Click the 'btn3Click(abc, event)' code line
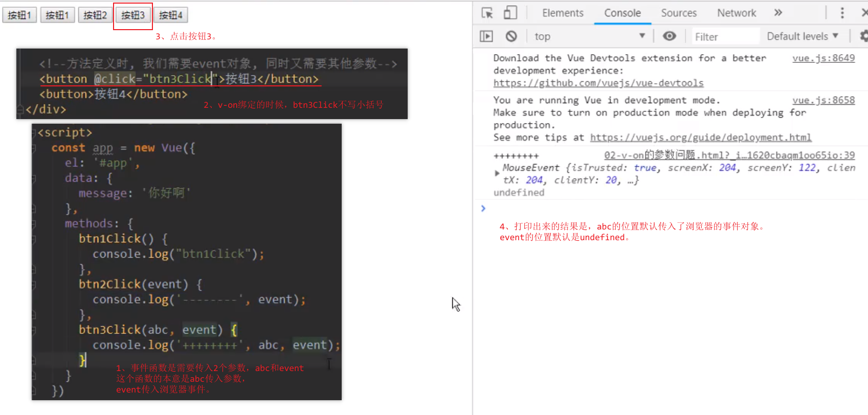 coord(158,330)
